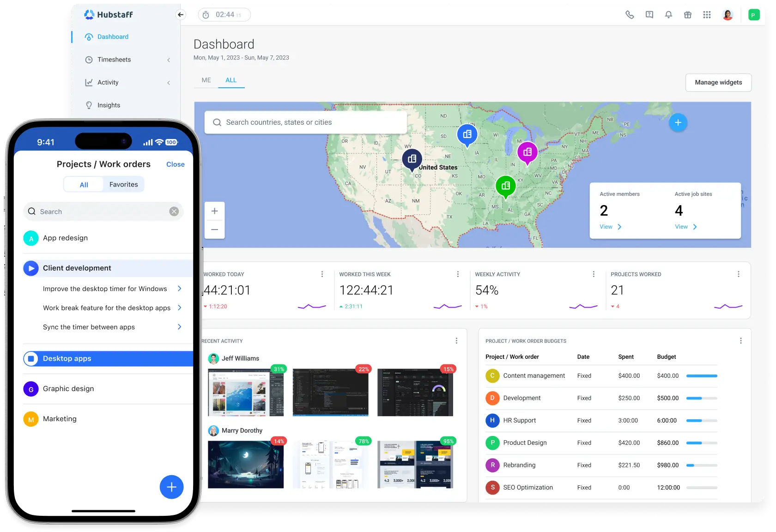Click the Rebranding budget progress bar

(702, 465)
